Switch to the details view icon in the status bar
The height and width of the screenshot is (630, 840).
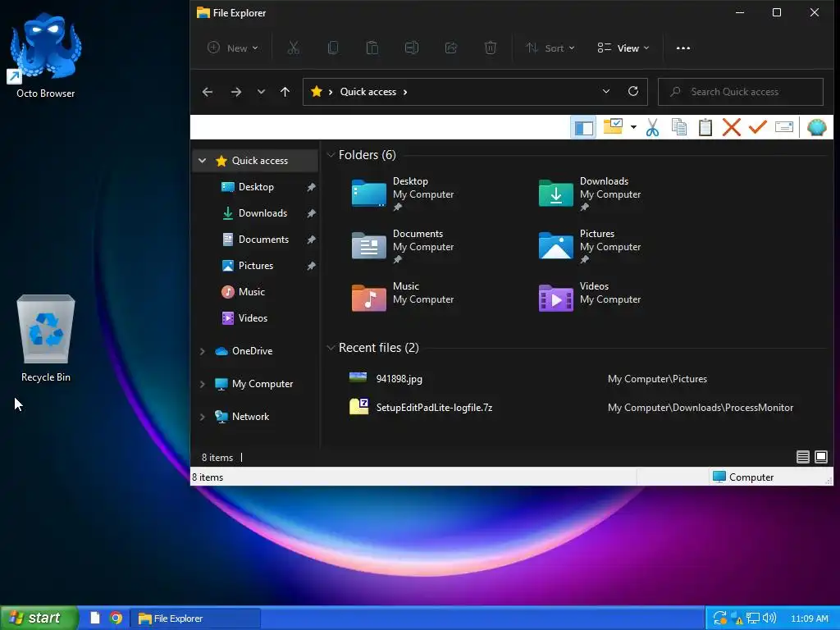click(802, 457)
